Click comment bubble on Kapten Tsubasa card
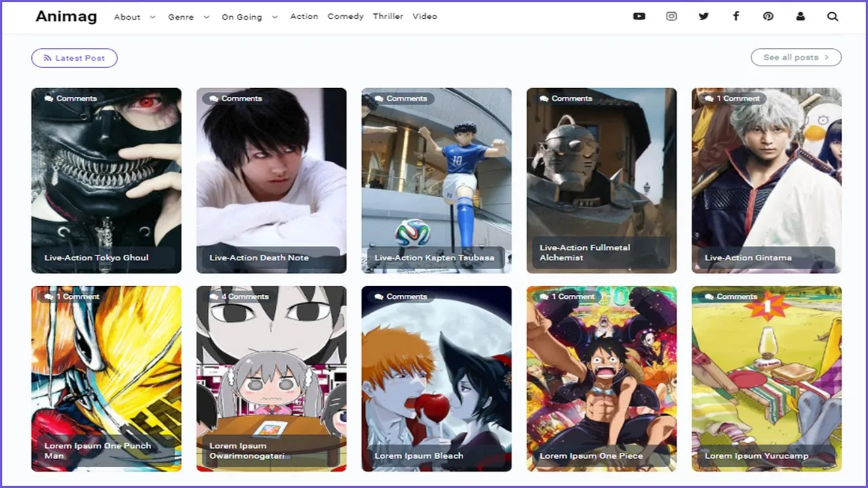 379,98
